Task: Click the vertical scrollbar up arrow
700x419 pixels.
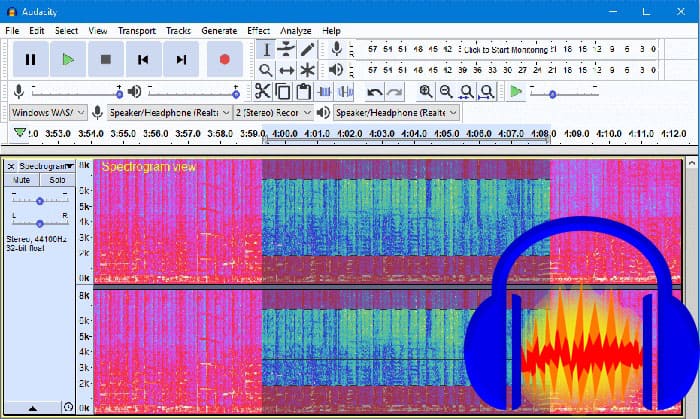Action: [x=692, y=163]
